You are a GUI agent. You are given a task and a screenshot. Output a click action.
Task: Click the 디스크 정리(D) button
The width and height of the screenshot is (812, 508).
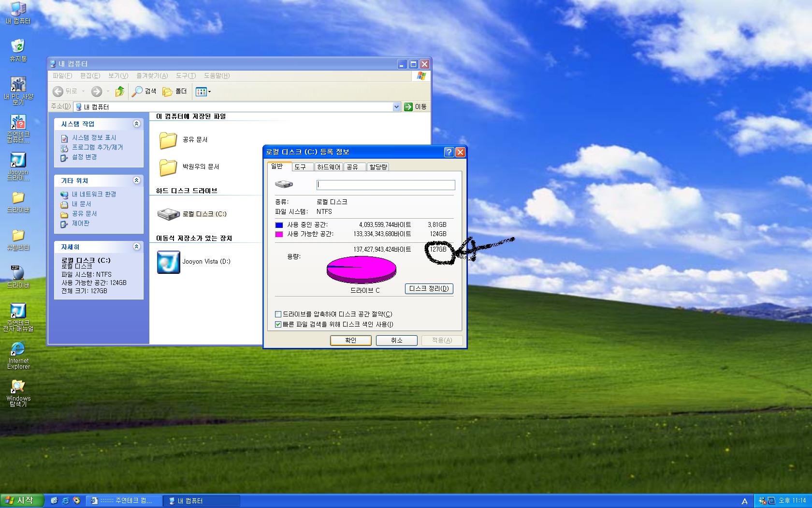[429, 289]
